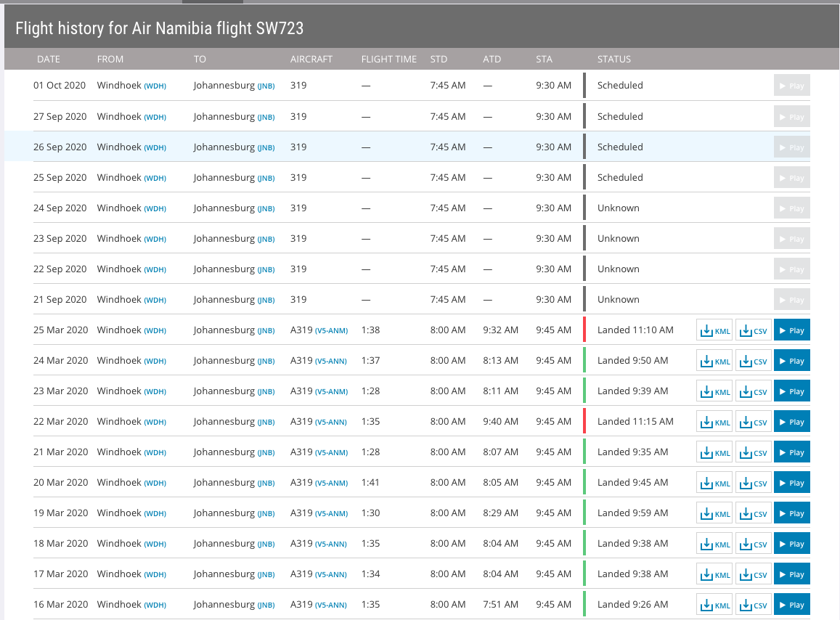This screenshot has width=840, height=620.
Task: Select the 'Landed 11:15 AM' status text
Action: pos(635,422)
